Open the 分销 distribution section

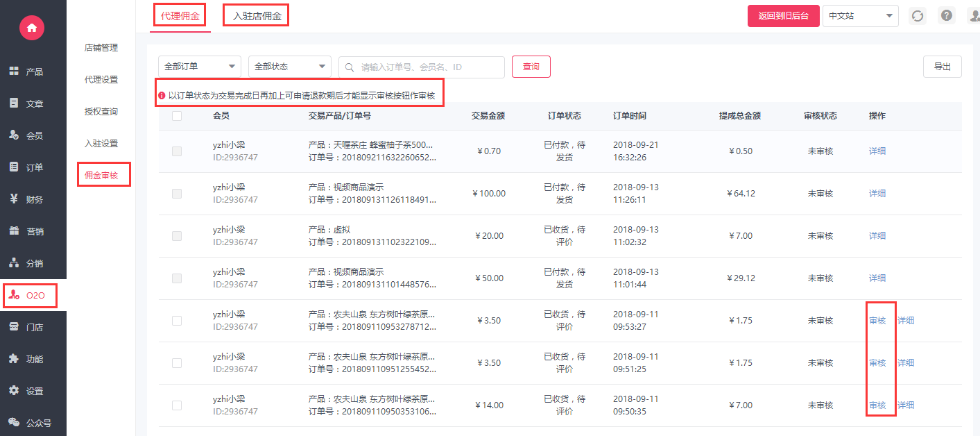pos(26,263)
